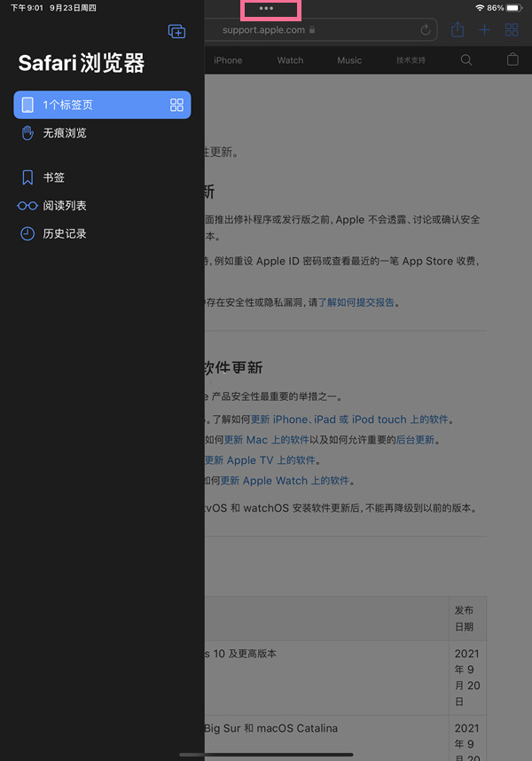Screen dimensions: 532x761
Task: Open 技术支持 in the Apple nav bar
Action: coord(411,60)
